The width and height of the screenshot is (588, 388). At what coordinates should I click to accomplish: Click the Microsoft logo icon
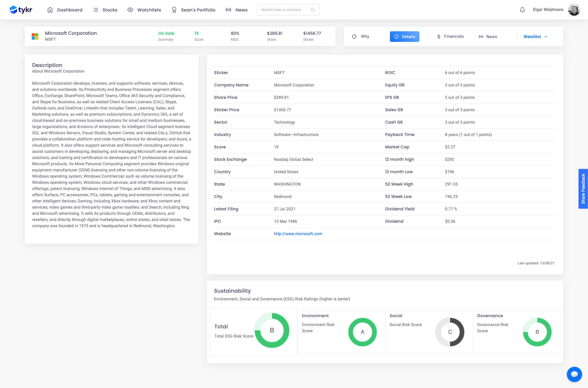35,36
